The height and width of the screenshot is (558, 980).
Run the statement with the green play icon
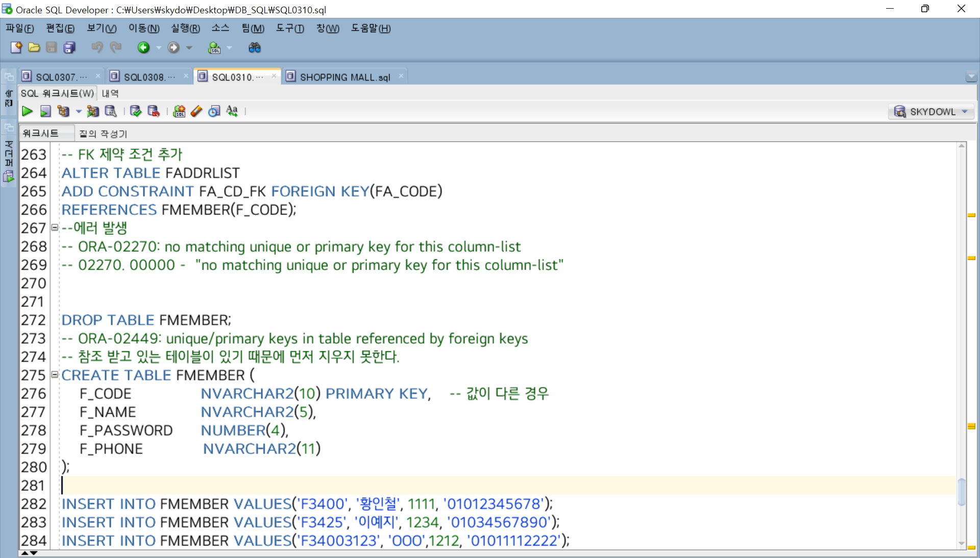click(27, 111)
